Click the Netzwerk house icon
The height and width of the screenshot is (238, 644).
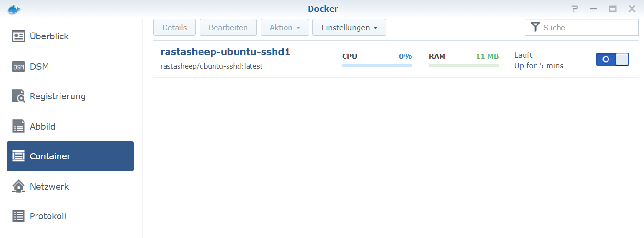click(x=19, y=186)
